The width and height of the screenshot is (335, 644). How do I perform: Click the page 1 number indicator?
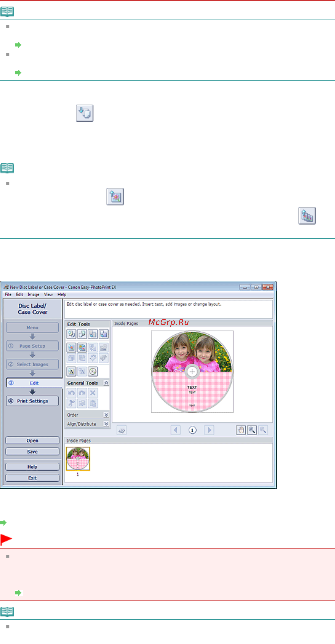pyautogui.click(x=192, y=430)
